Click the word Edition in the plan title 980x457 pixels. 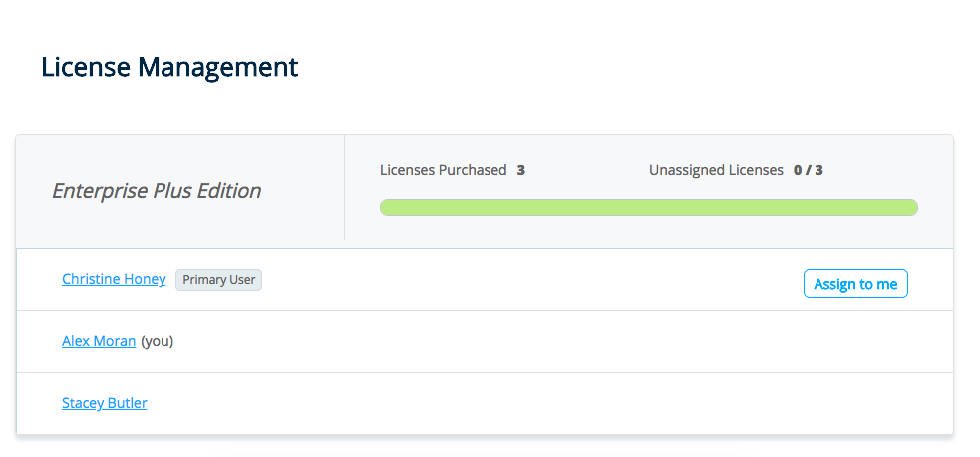pos(229,191)
